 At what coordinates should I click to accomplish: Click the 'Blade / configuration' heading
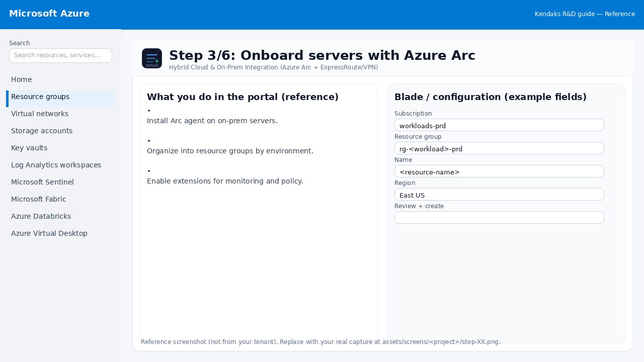[x=491, y=97]
